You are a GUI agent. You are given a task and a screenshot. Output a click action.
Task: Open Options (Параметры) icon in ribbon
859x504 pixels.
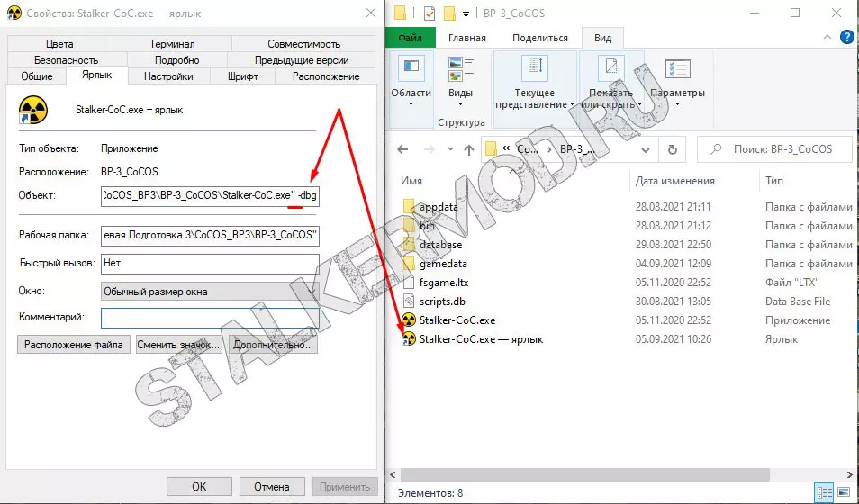[677, 69]
